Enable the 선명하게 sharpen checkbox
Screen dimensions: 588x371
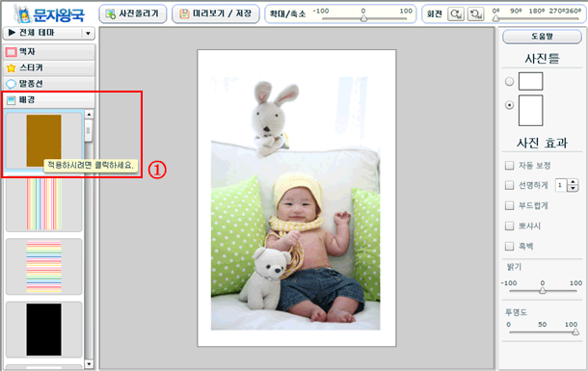point(509,185)
